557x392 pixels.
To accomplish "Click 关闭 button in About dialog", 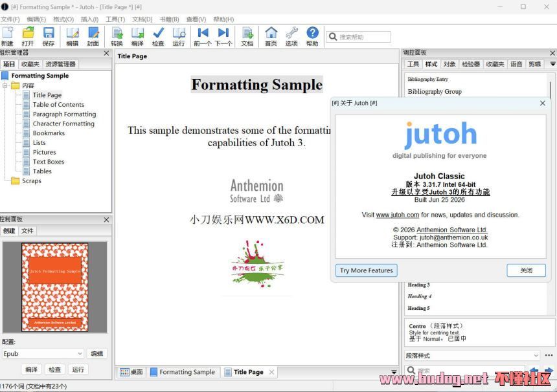I will point(526,270).
